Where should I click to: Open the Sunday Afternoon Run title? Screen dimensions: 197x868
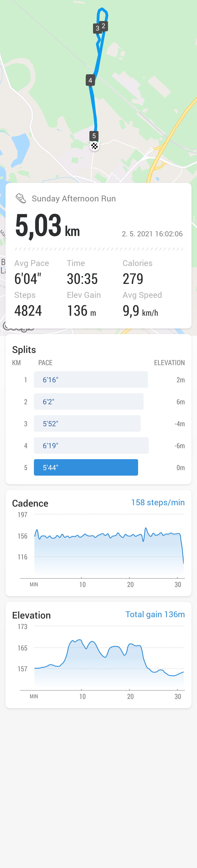74,198
